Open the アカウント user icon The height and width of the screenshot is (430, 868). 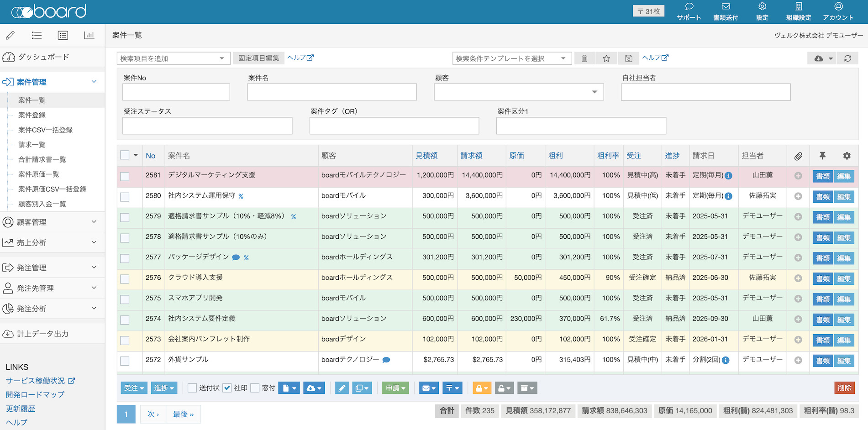(x=838, y=7)
